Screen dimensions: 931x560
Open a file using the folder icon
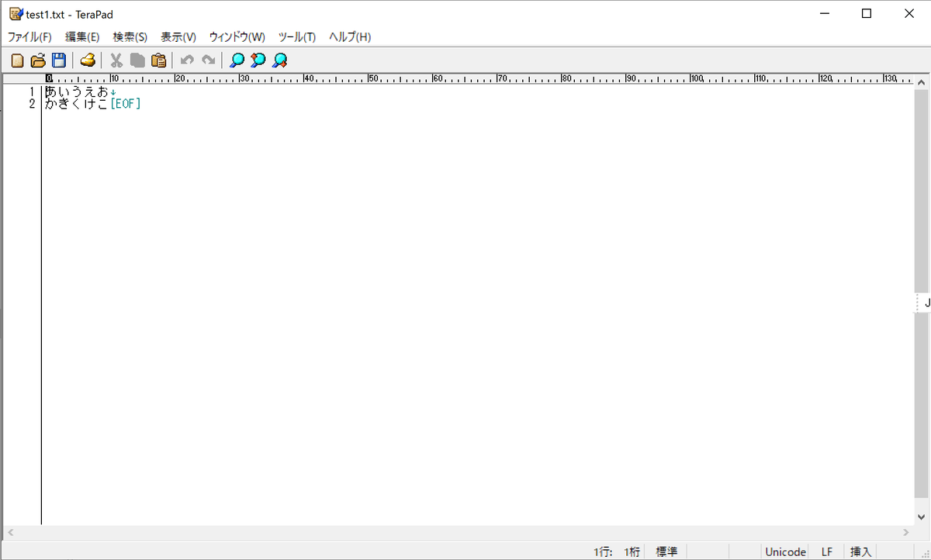38,60
